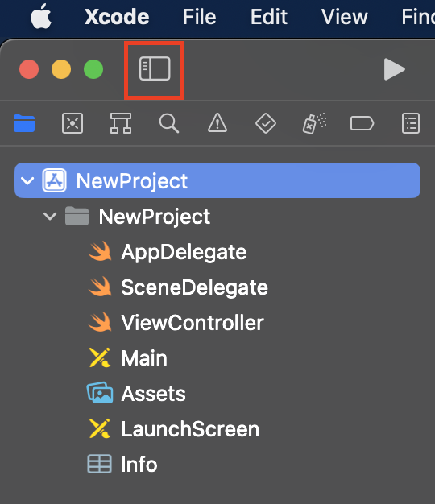Close the window with the red button

click(29, 69)
